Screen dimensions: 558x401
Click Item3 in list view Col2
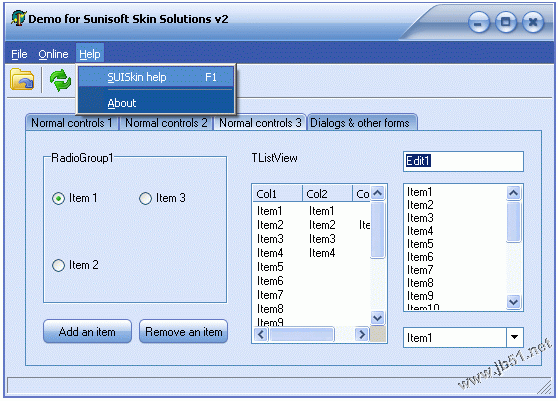pos(322,239)
